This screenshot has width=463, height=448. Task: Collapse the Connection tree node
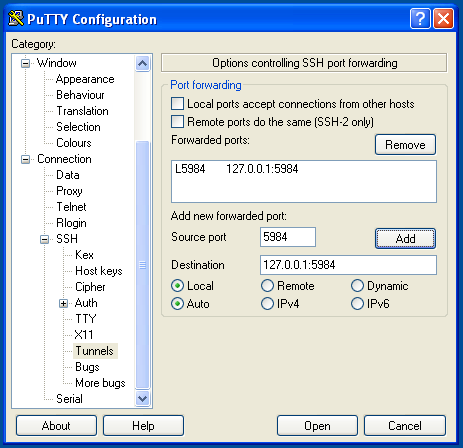pos(26,159)
